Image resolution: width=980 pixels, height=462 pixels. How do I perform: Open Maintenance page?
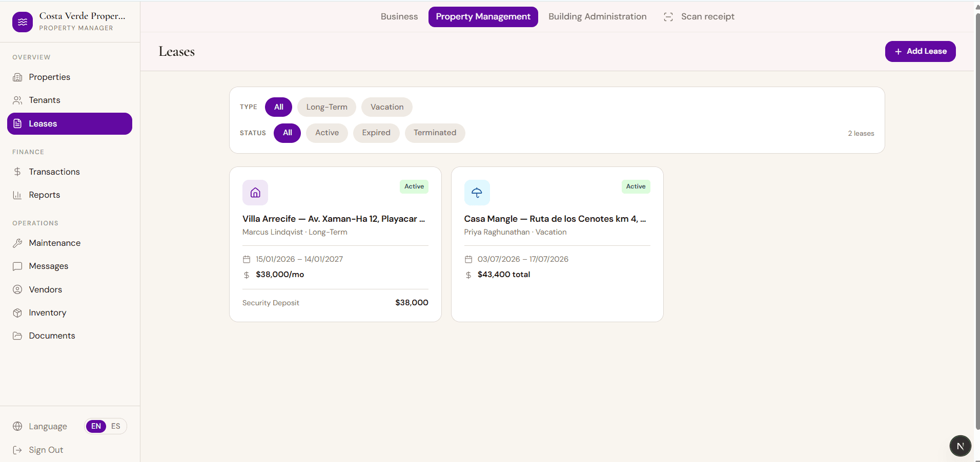tap(70, 243)
